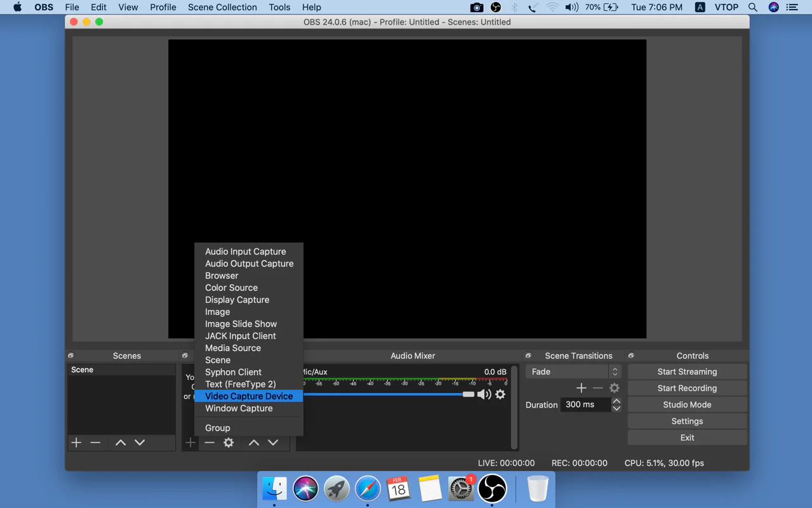Remove source with the minus icon
Viewport: 812px width, 508px height.
pyautogui.click(x=210, y=443)
